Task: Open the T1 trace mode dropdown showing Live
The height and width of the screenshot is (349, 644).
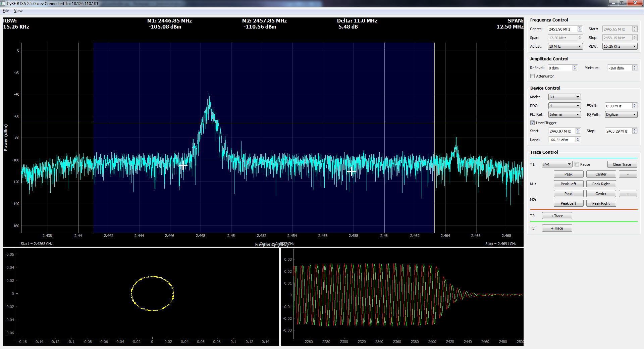Action: 556,164
